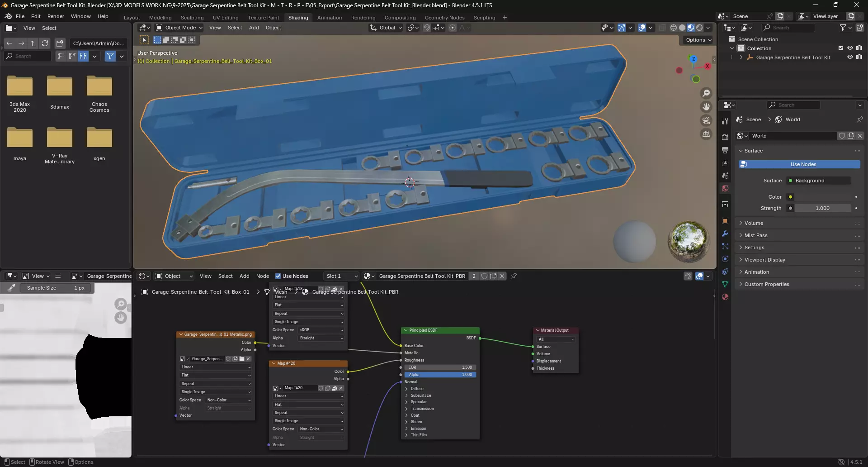The image size is (868, 467).
Task: Click the Principled BSDF Alpha slider
Action: pos(440,375)
